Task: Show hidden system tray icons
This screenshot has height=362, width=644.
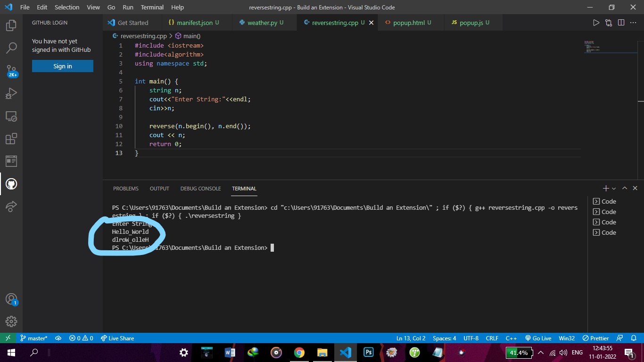Action: [540, 353]
